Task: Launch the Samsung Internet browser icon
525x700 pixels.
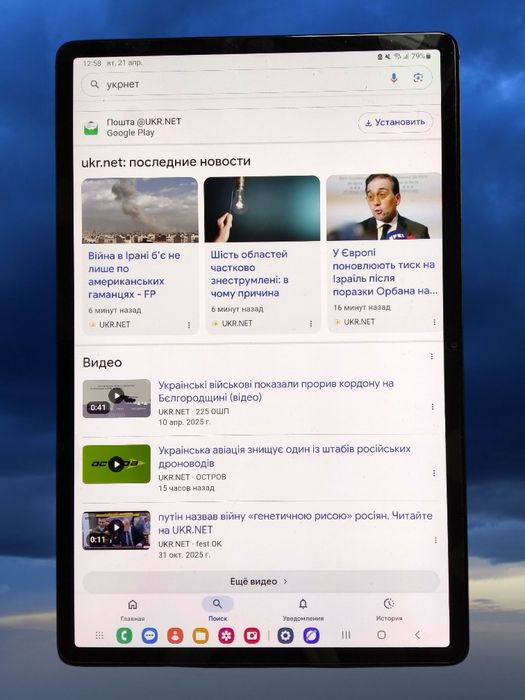Action: (311, 635)
